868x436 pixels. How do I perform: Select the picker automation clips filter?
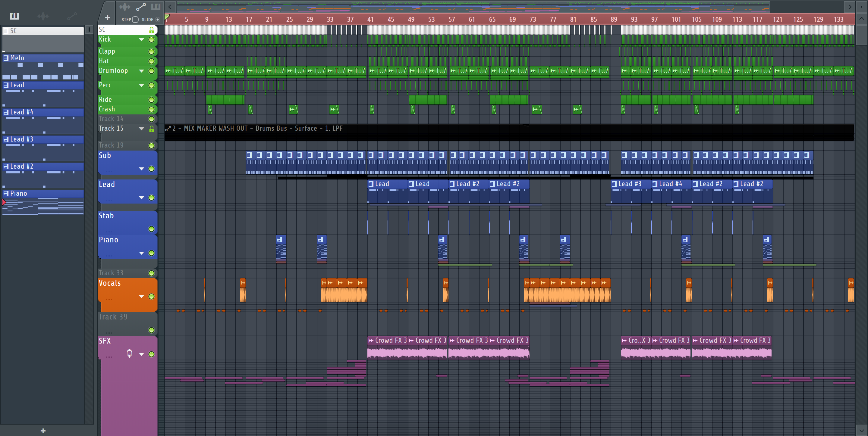[x=72, y=16]
